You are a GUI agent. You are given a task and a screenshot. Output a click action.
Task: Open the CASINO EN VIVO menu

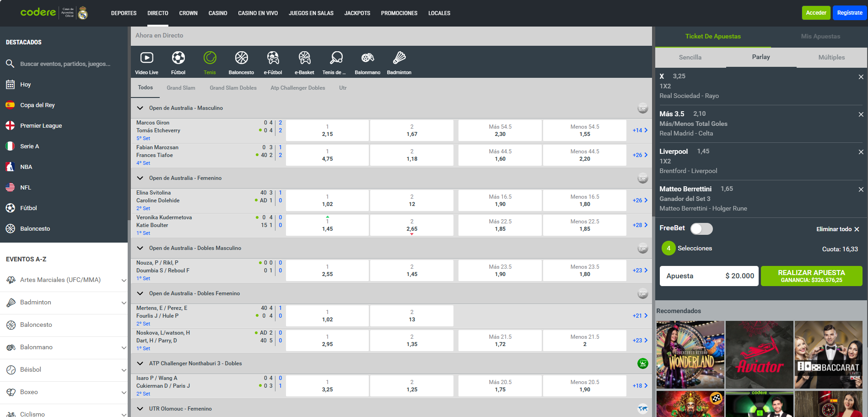click(258, 13)
